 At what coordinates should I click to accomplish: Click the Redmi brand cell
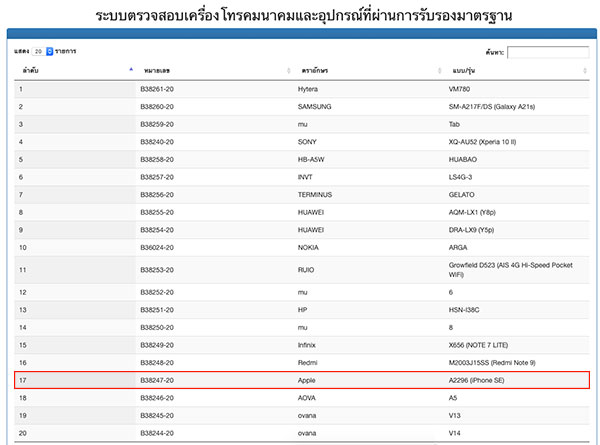(308, 363)
